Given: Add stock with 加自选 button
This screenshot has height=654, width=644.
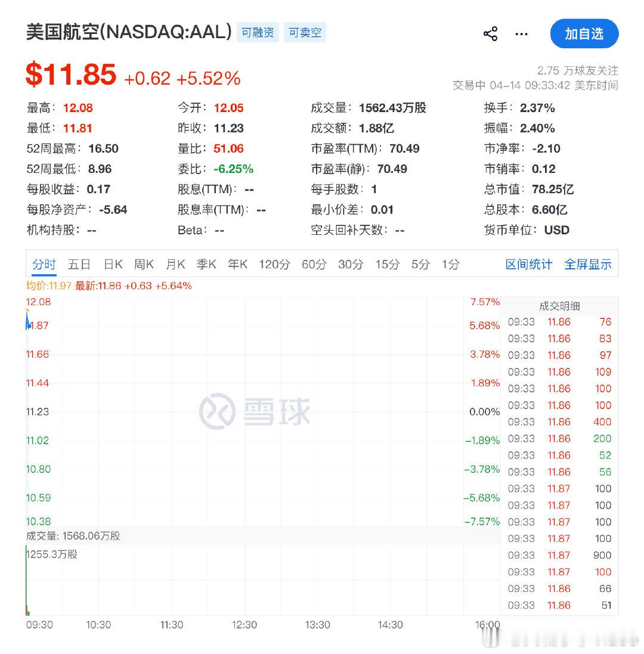Looking at the screenshot, I should 584,34.
